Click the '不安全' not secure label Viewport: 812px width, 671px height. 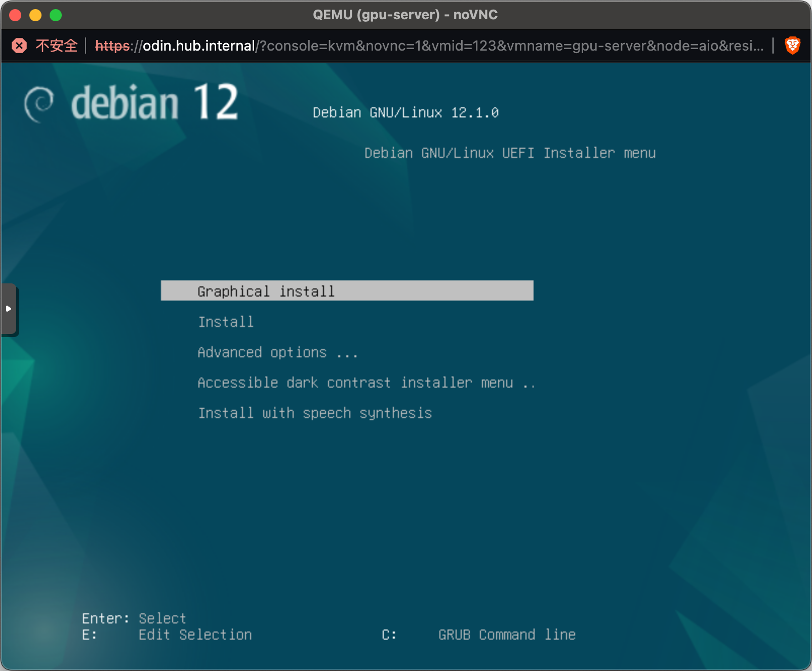(56, 46)
